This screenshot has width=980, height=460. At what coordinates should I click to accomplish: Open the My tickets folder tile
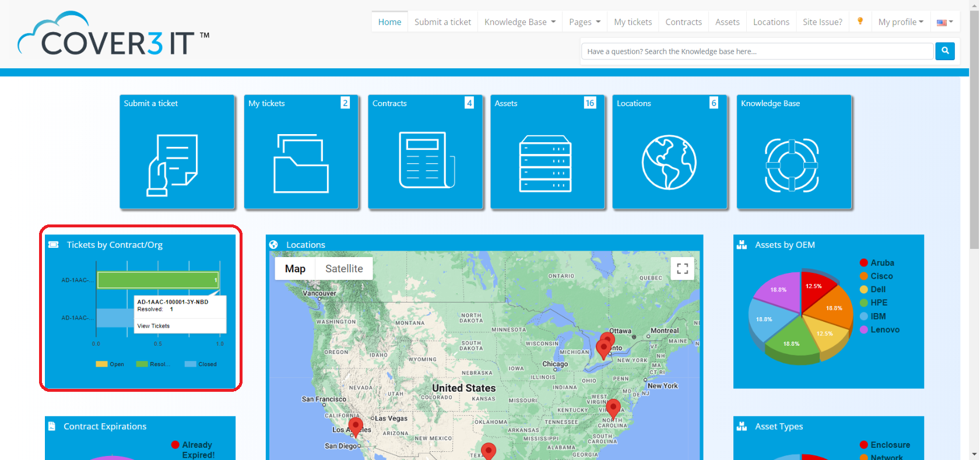301,163
